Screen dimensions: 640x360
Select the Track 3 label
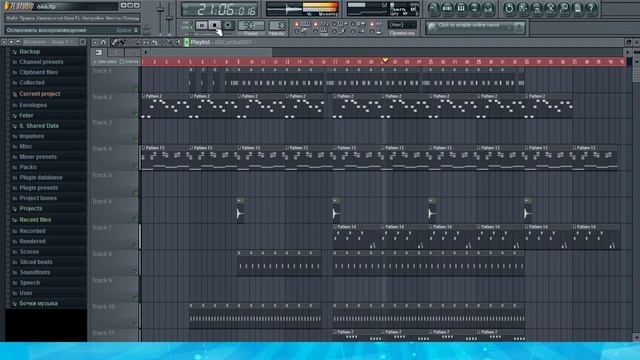click(x=102, y=122)
